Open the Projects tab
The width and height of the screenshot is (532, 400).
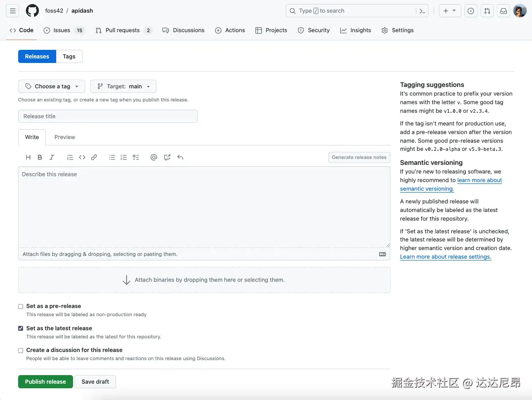[x=271, y=30]
